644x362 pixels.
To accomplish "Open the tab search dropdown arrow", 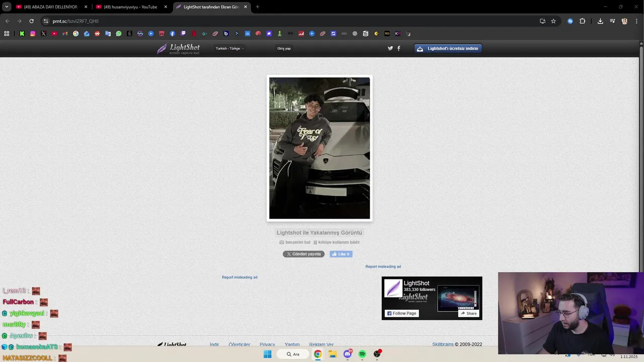I will 7,7.
